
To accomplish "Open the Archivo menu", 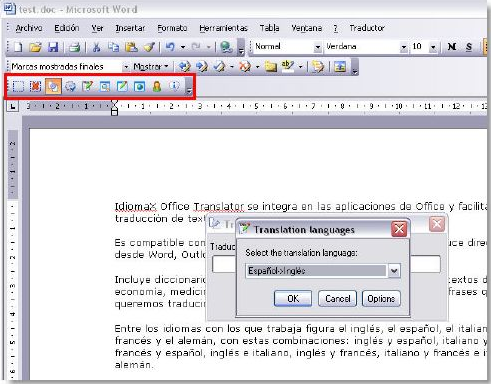I will [x=29, y=28].
